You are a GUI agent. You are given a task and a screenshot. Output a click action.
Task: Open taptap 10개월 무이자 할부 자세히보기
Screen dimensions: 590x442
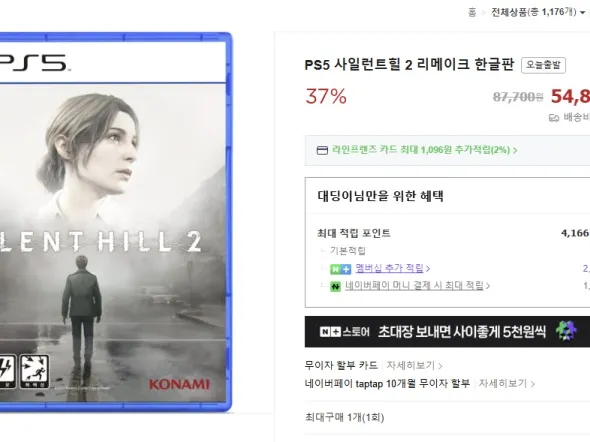click(506, 384)
